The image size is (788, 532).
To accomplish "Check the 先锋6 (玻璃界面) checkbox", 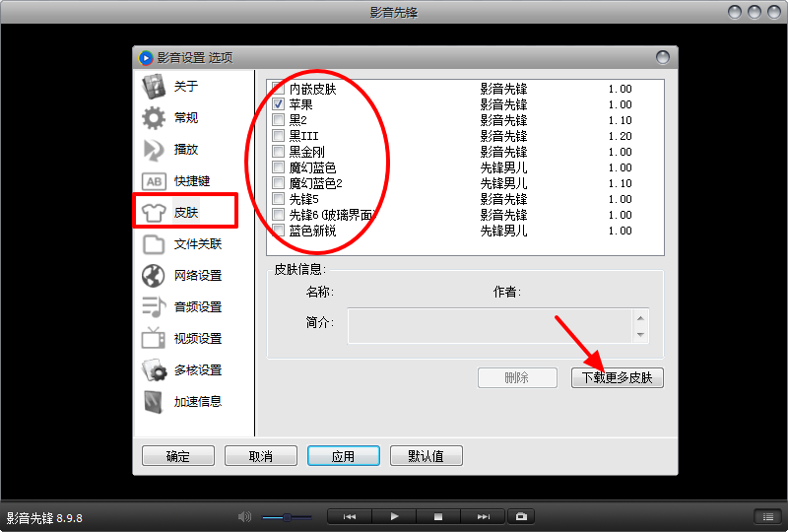I will coord(278,214).
